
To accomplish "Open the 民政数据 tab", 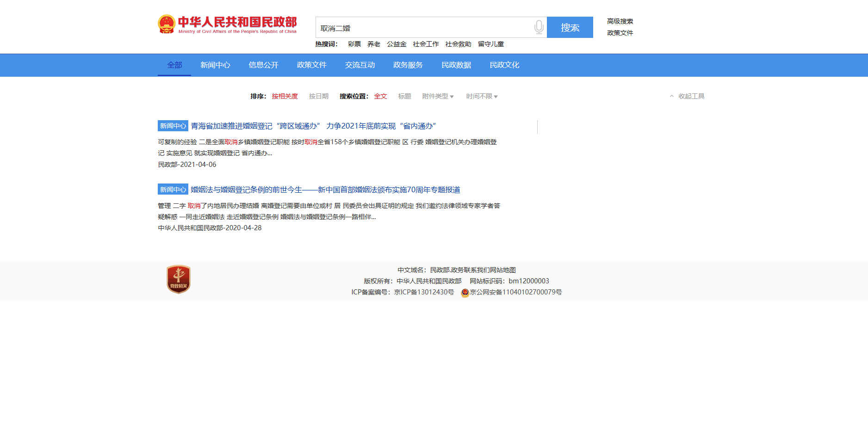I will pyautogui.click(x=456, y=65).
